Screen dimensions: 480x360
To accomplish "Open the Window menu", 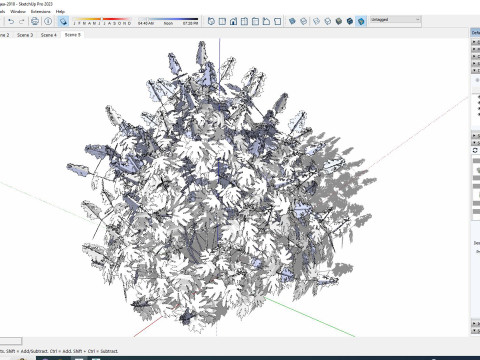I will pos(18,12).
